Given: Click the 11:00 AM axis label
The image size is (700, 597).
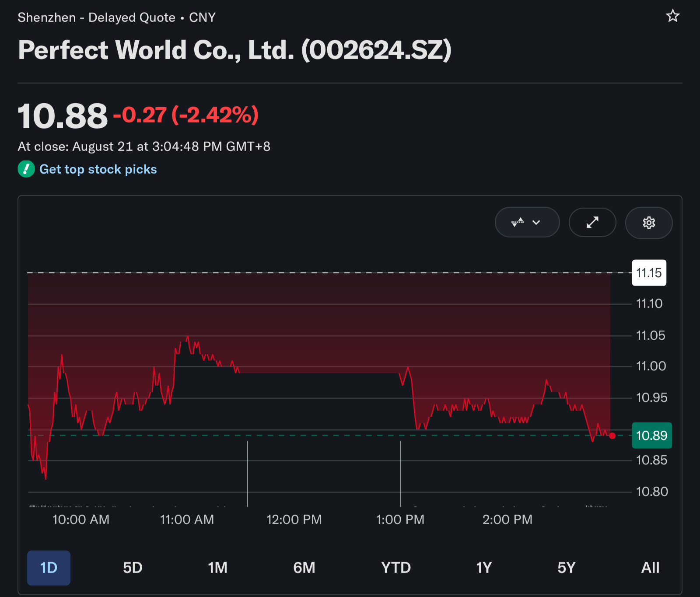Looking at the screenshot, I should tap(187, 520).
